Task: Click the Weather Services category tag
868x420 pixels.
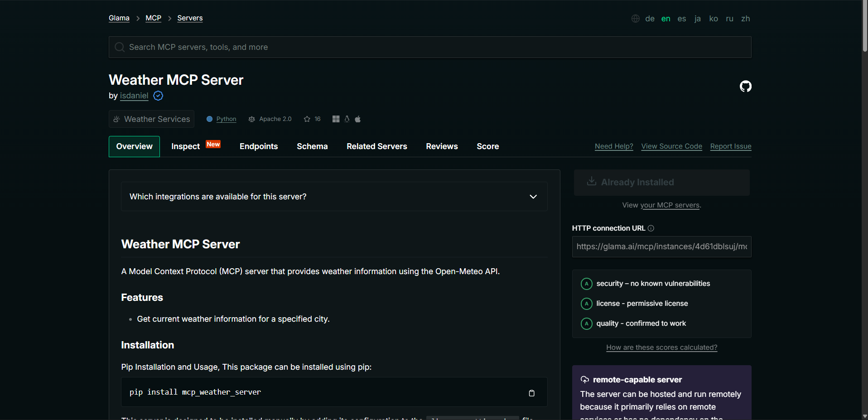Action: click(x=151, y=119)
